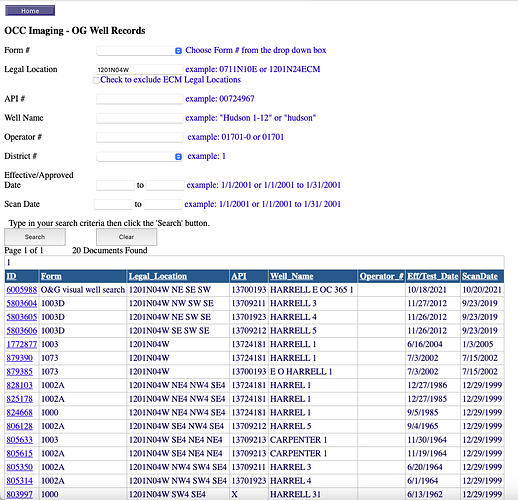Screen dimensions: 518x500
Task: Sort by the ScanDate column header
Action: [x=480, y=276]
